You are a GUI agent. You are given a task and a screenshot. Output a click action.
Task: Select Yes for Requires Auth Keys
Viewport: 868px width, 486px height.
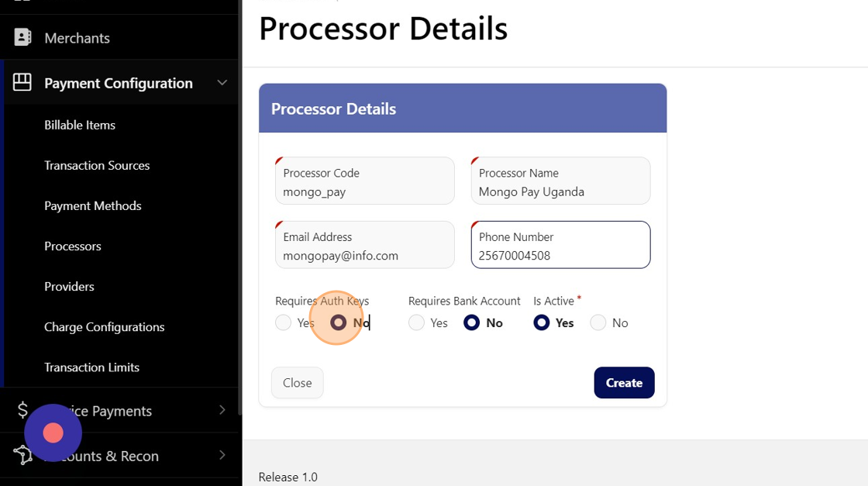[284, 322]
